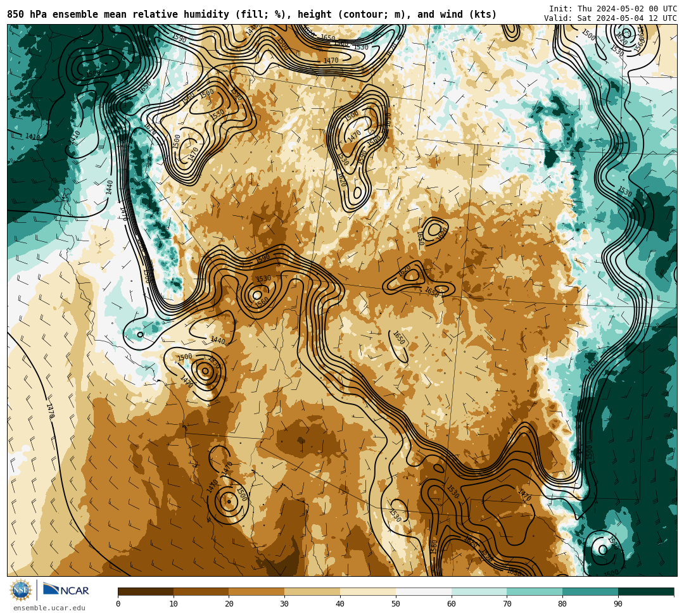Click the colorbar tick label 70
The width and height of the screenshot is (684, 616).
pos(507,604)
